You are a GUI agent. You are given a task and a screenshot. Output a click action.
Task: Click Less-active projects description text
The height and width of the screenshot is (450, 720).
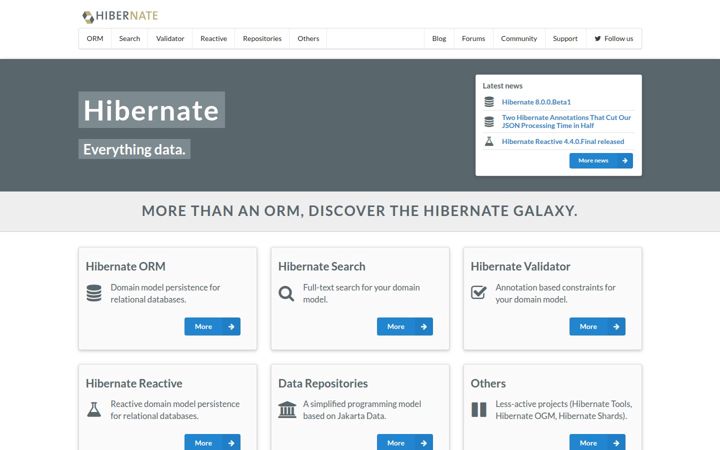coord(564,410)
